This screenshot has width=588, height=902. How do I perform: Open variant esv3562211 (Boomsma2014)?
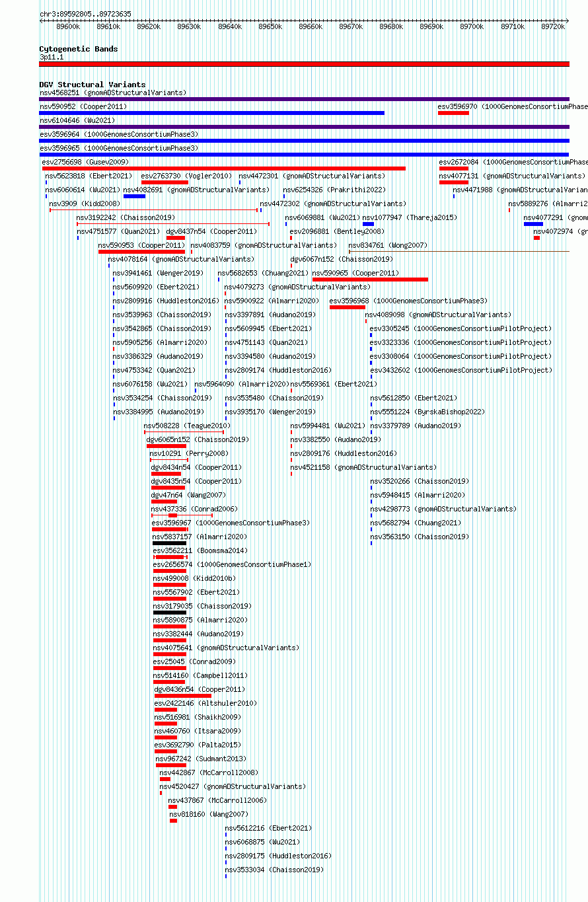tap(200, 550)
